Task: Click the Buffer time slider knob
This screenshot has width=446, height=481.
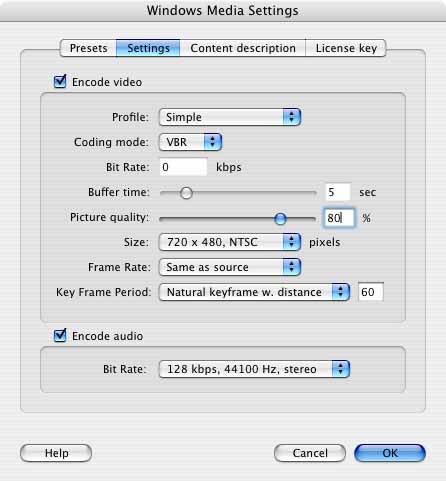Action: coord(186,193)
